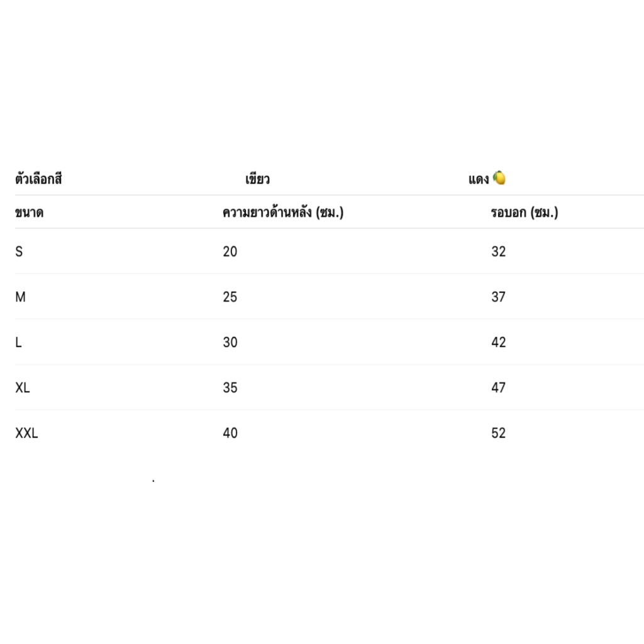Click chest value 47
Screen dimensions: 644x644
click(499, 387)
